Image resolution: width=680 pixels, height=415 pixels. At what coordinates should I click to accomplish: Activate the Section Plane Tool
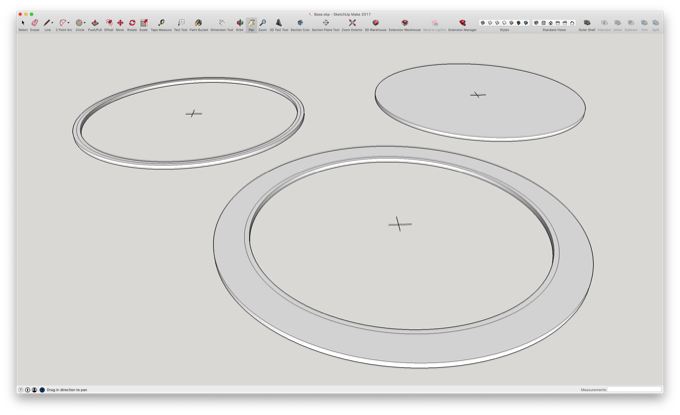[326, 23]
